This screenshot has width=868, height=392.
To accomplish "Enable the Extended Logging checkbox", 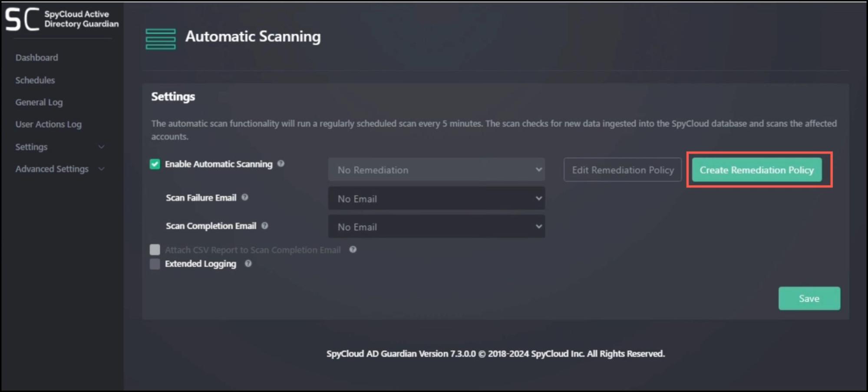I will pos(155,264).
